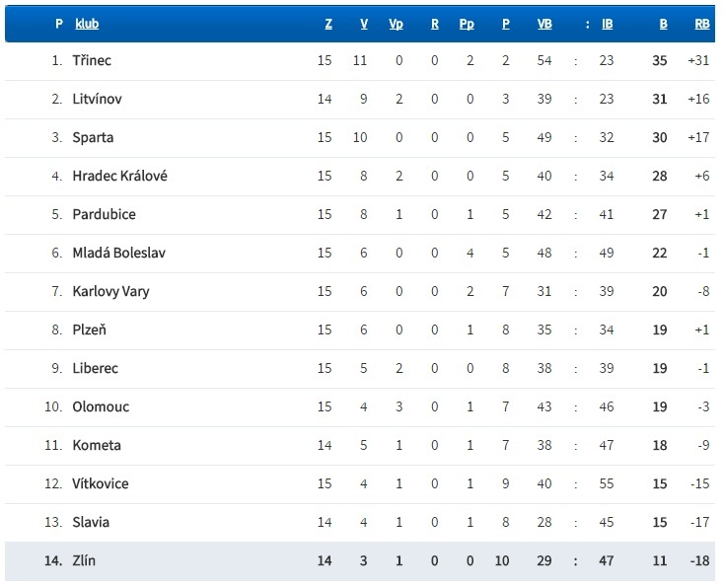The image size is (724, 588).
Task: Select the Litvínov team row
Action: point(360,100)
